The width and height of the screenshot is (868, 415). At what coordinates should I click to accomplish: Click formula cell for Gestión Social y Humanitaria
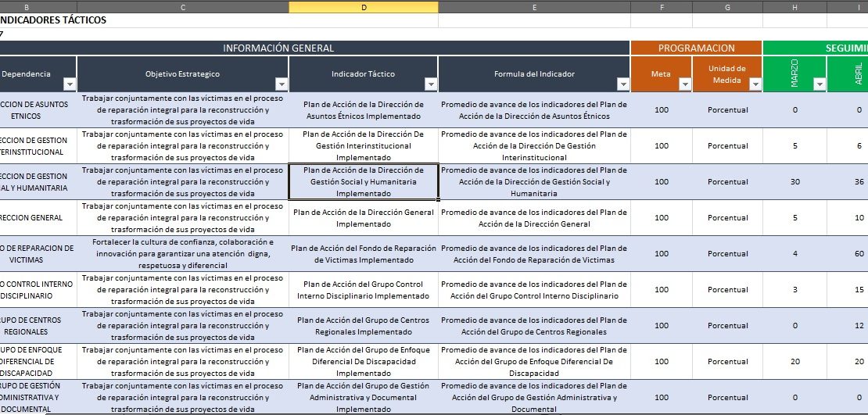[534, 182]
